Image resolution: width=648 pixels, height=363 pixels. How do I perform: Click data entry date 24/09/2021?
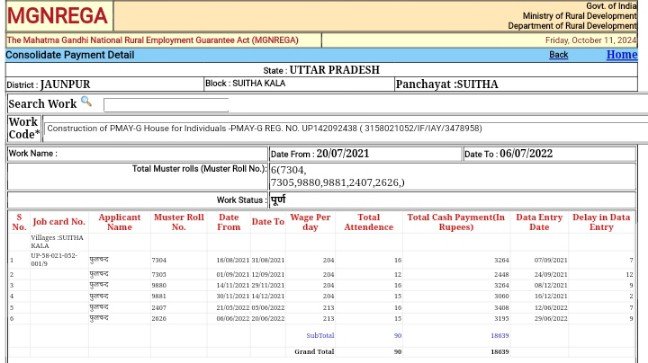click(550, 275)
